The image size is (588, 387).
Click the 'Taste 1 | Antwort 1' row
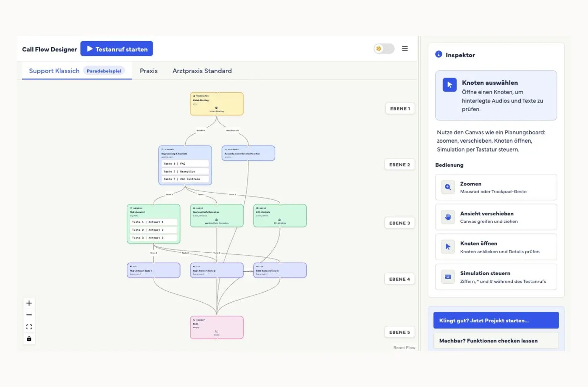[x=154, y=222]
